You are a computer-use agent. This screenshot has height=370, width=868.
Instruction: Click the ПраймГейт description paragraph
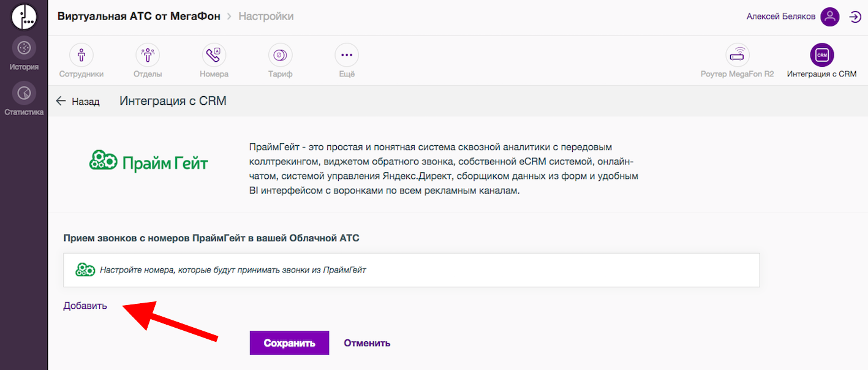[445, 169]
